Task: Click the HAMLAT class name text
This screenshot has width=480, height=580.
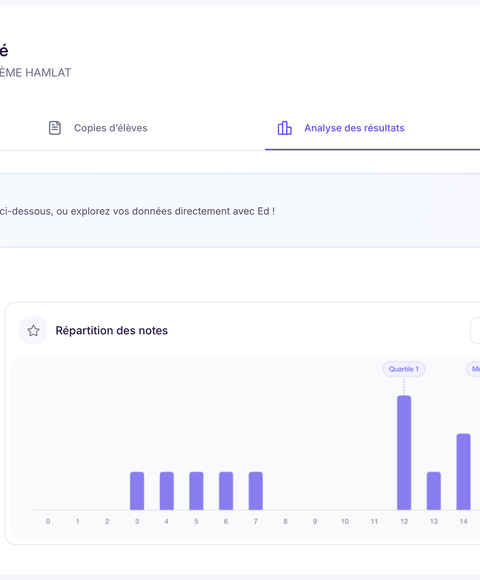Action: pos(35,72)
